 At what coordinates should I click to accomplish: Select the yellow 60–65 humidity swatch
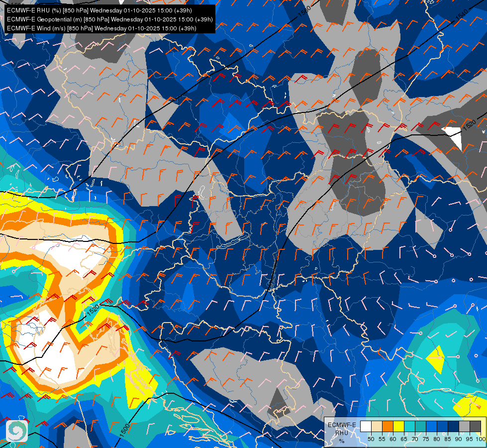coord(399,426)
